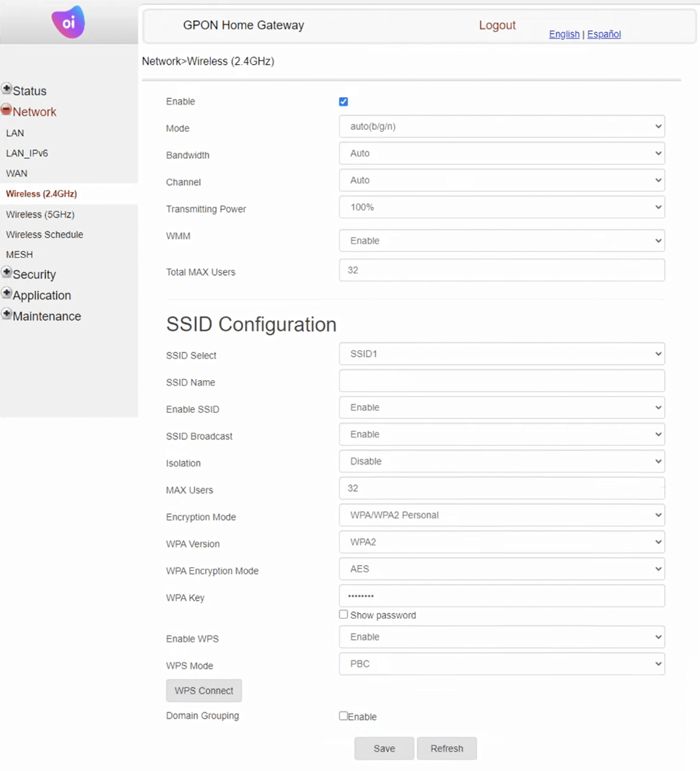Click the WPS Connect button
The height and width of the screenshot is (771, 700).
[203, 691]
